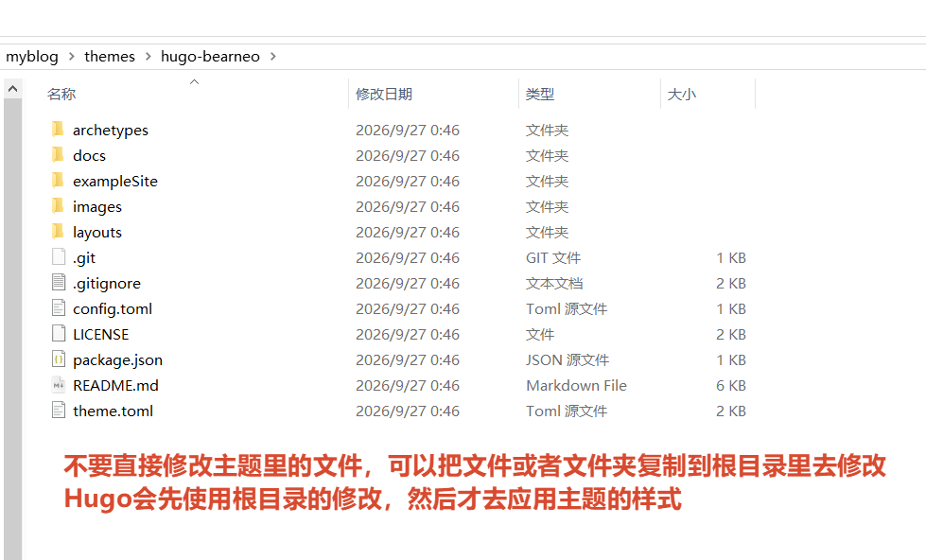
Task: Click the package.json JSON icon
Action: [59, 359]
